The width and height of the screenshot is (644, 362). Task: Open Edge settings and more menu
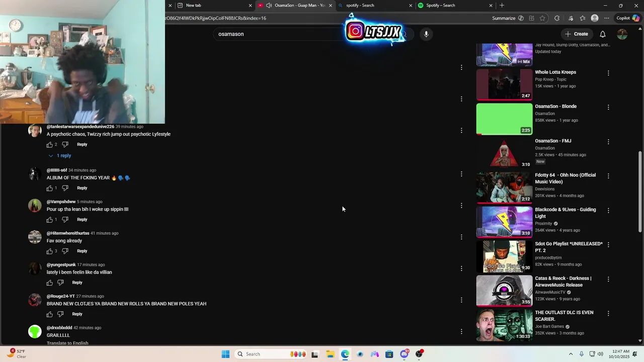607,18
